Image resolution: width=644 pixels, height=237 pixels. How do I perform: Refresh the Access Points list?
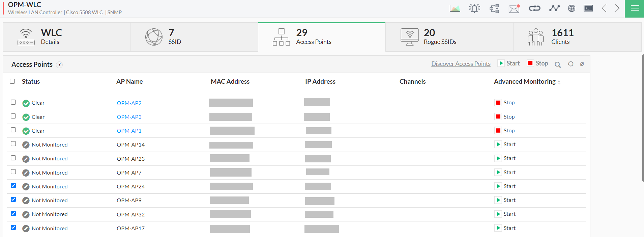(x=570, y=64)
